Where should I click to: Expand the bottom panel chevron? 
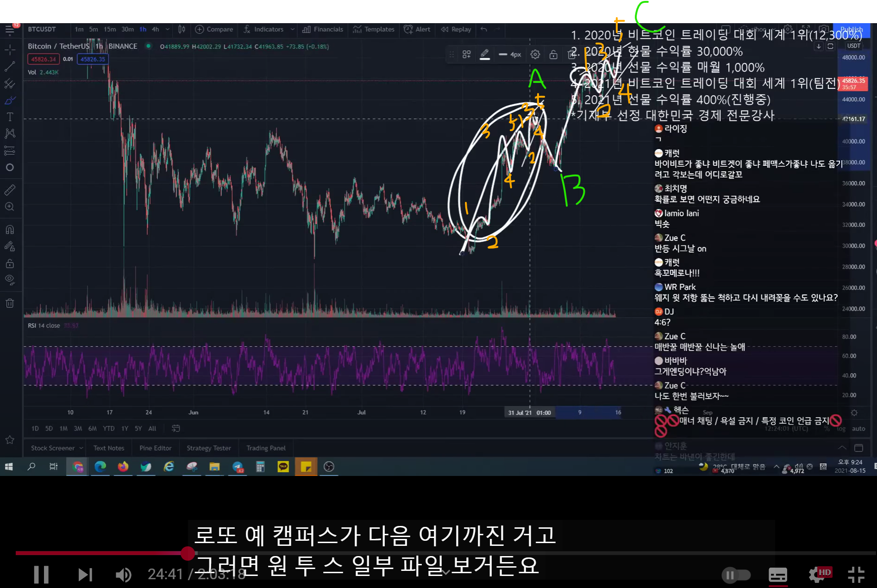pyautogui.click(x=842, y=448)
